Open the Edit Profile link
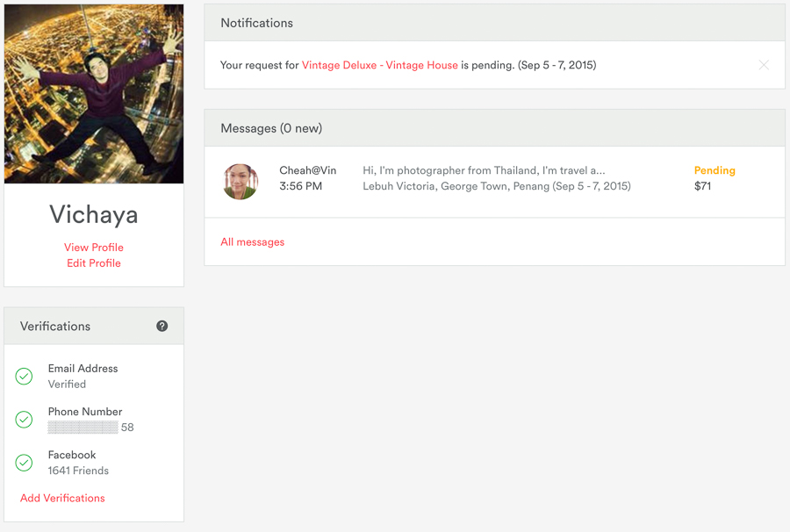Image resolution: width=790 pixels, height=532 pixels. pos(94,263)
